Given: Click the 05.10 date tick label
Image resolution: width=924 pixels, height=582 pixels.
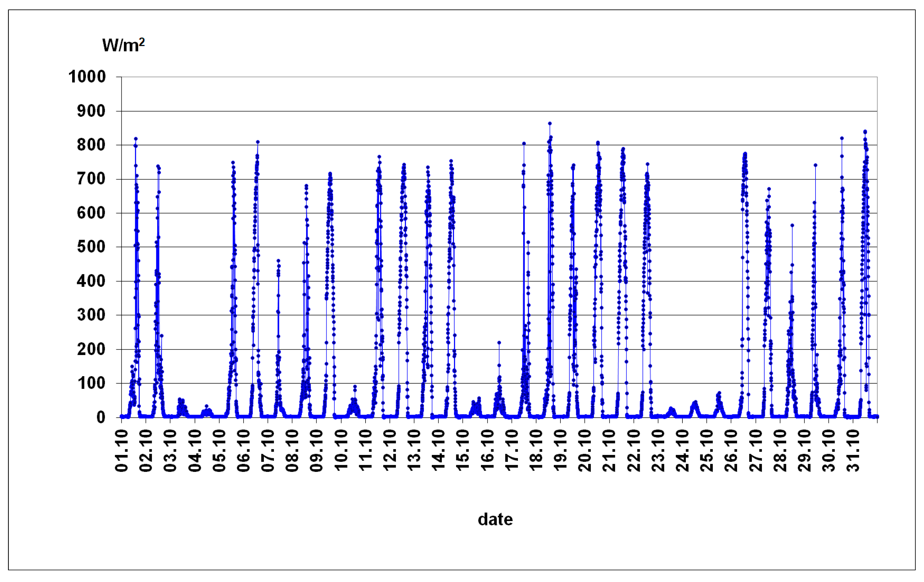Looking at the screenshot, I should [219, 451].
